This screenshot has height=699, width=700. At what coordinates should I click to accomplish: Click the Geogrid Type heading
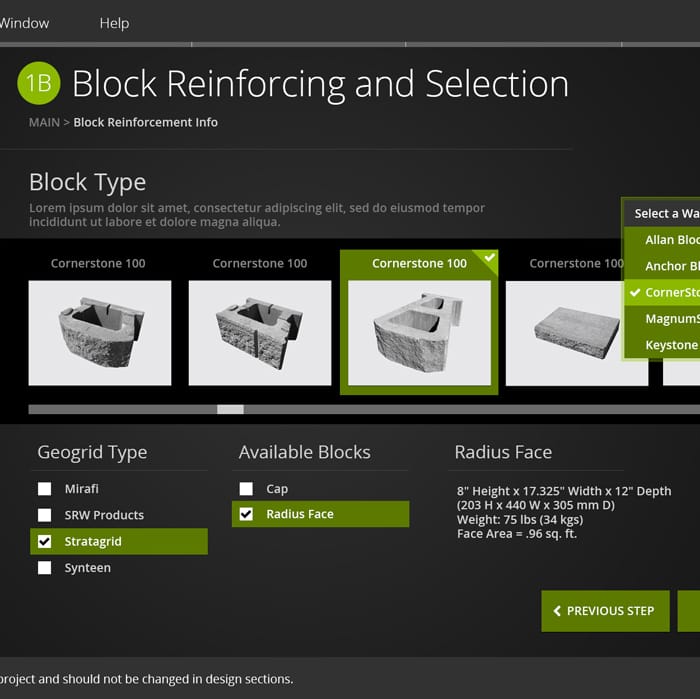click(92, 453)
